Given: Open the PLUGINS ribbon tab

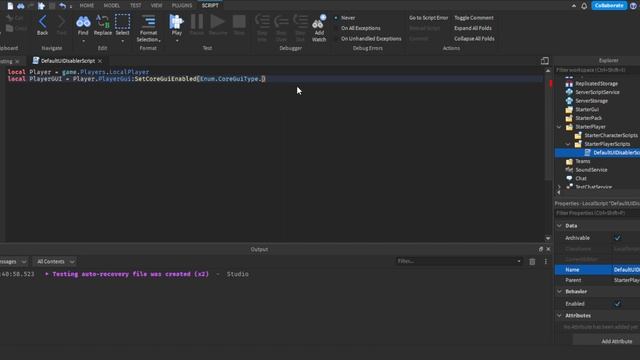Looking at the screenshot, I should click(182, 6).
